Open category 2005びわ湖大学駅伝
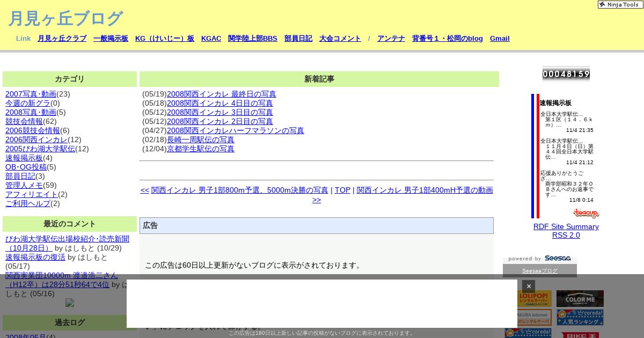 pos(40,149)
